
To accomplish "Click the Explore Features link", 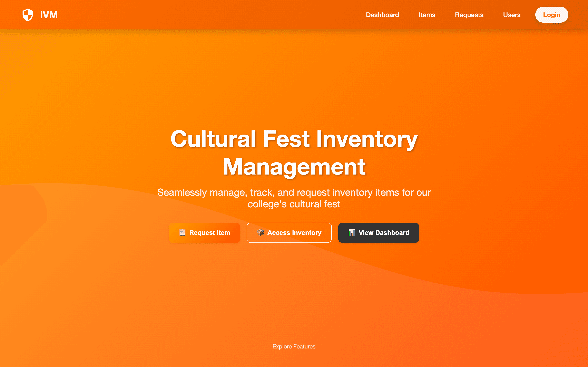I will [294, 346].
